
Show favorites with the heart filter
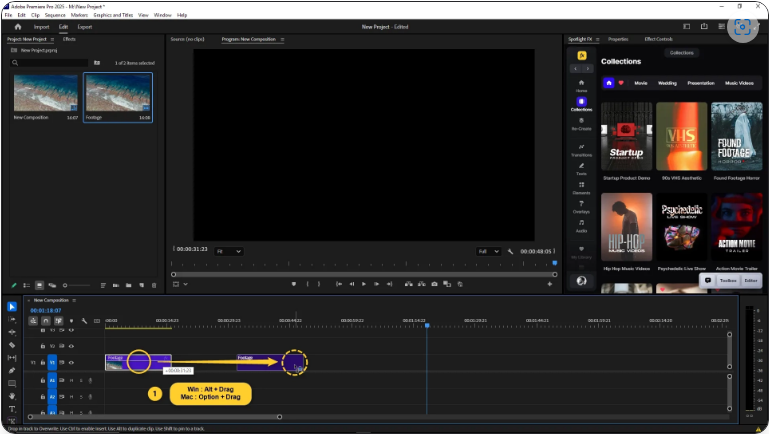click(x=621, y=83)
